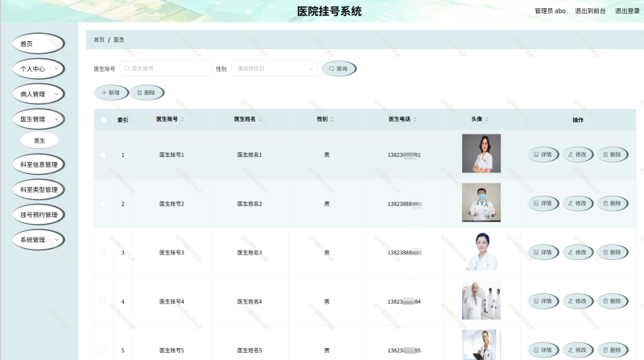Image resolution: width=644 pixels, height=360 pixels.
Task: Click the 医生账号2 cell
Action: (x=171, y=204)
